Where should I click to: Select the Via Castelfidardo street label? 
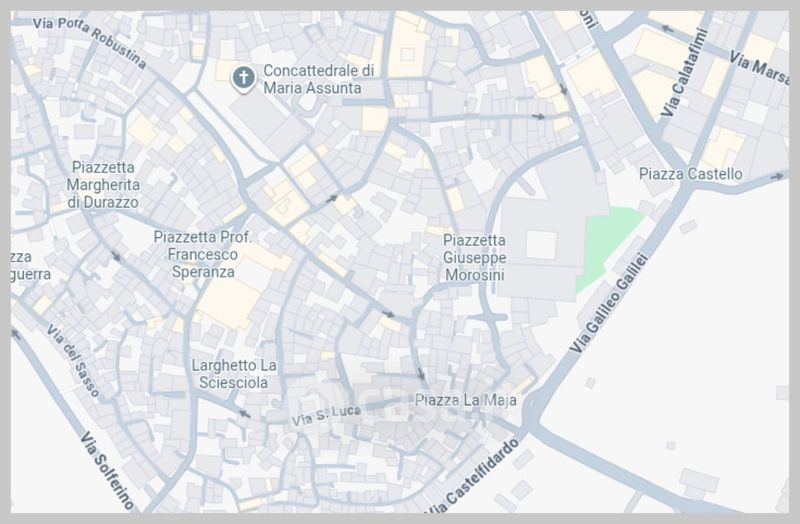pos(472,478)
